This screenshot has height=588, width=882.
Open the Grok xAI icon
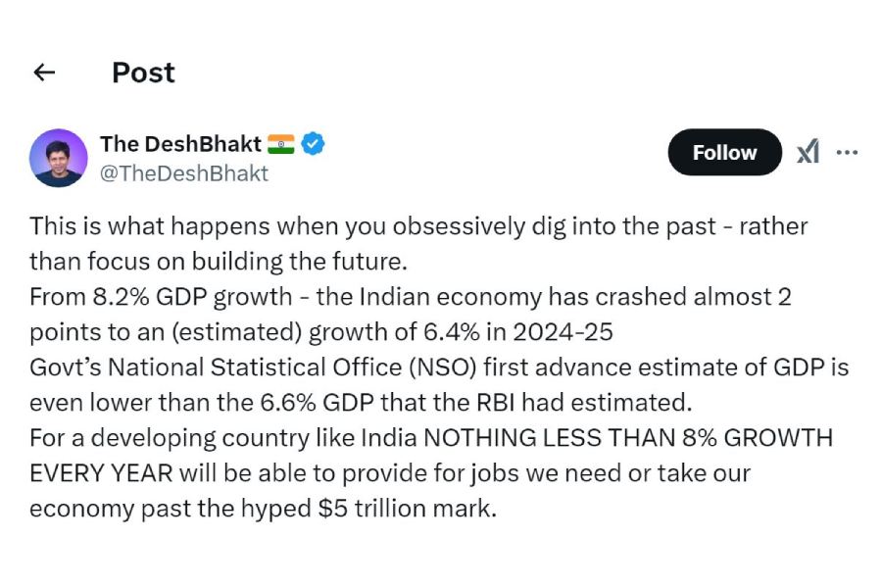pyautogui.click(x=808, y=152)
